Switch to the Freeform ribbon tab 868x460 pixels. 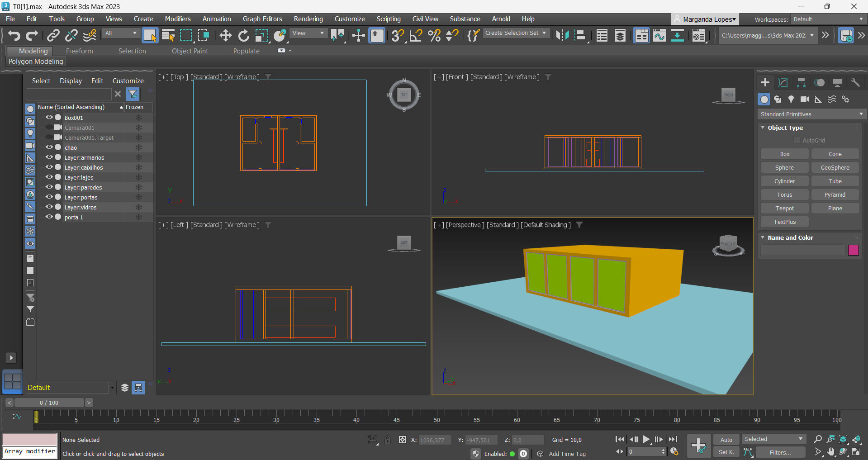[79, 51]
